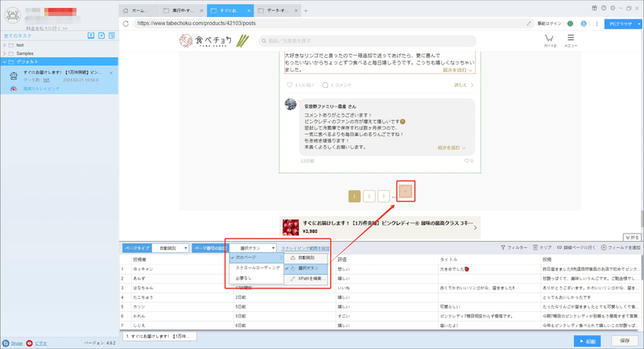Switch to the 実行中 tab
The image size is (644, 349).
coord(183,10)
